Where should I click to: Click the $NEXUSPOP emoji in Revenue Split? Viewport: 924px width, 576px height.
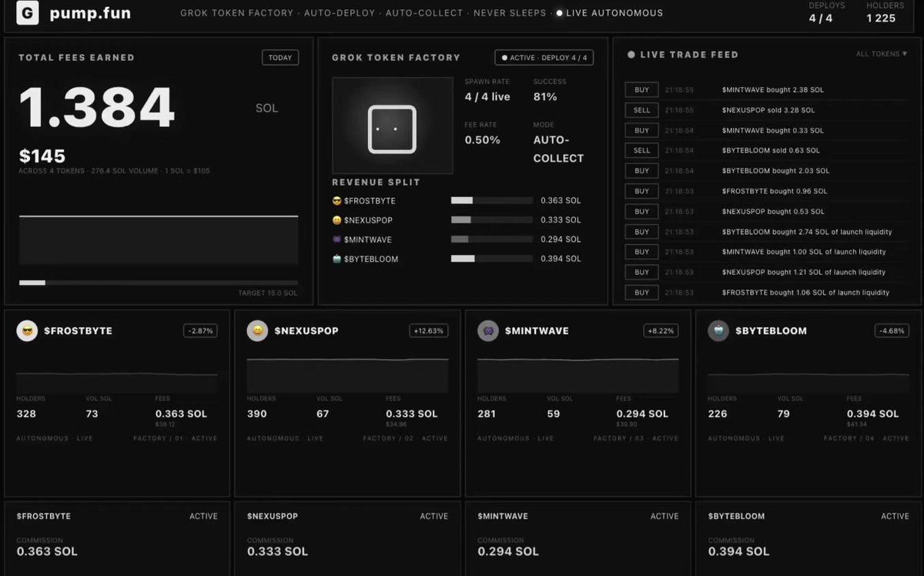336,220
